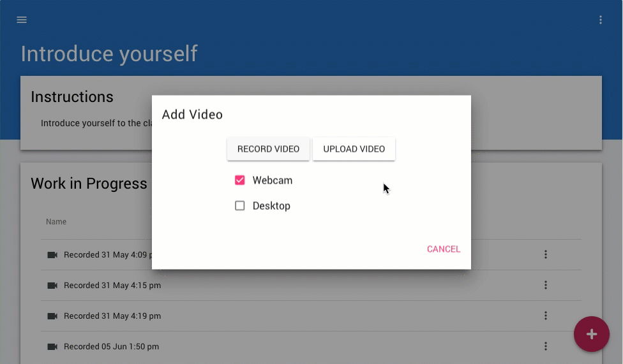Click the Name column header
The image size is (623, 364).
pyautogui.click(x=56, y=222)
